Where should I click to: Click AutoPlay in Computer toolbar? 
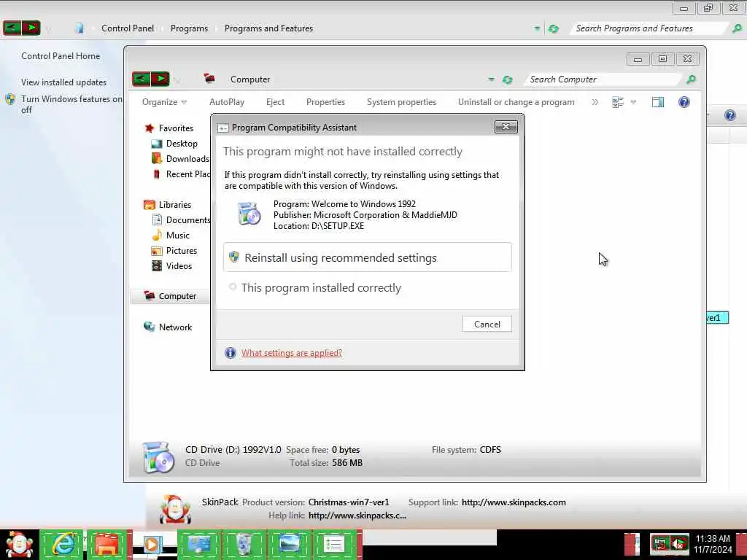point(227,102)
